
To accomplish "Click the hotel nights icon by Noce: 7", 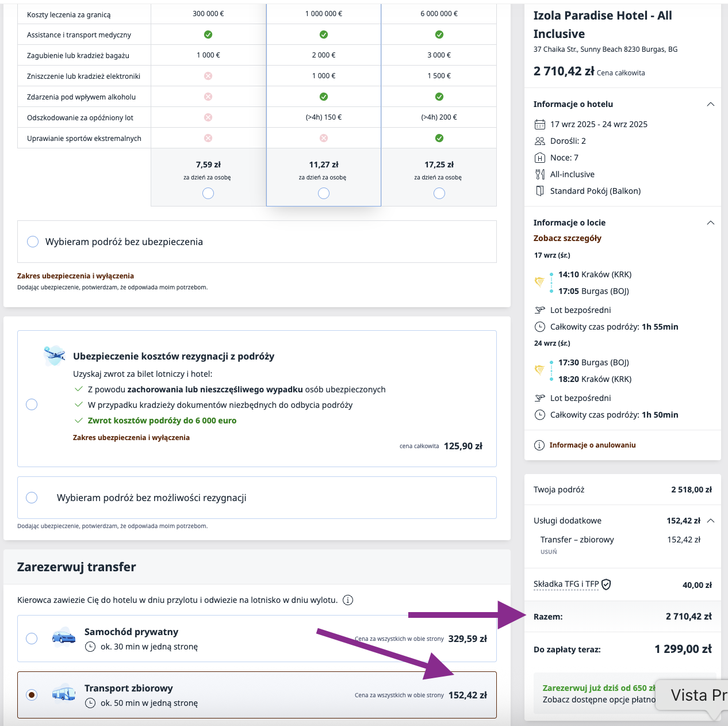I will coord(540,158).
